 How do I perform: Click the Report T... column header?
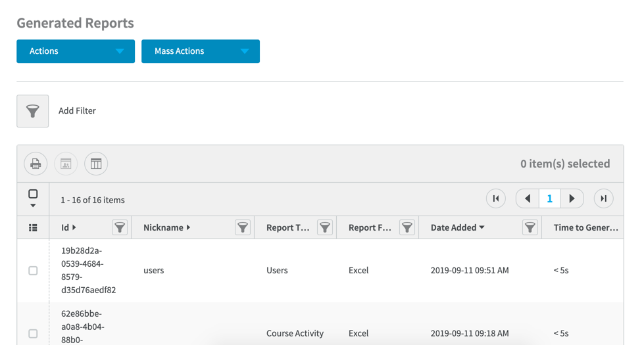click(288, 227)
